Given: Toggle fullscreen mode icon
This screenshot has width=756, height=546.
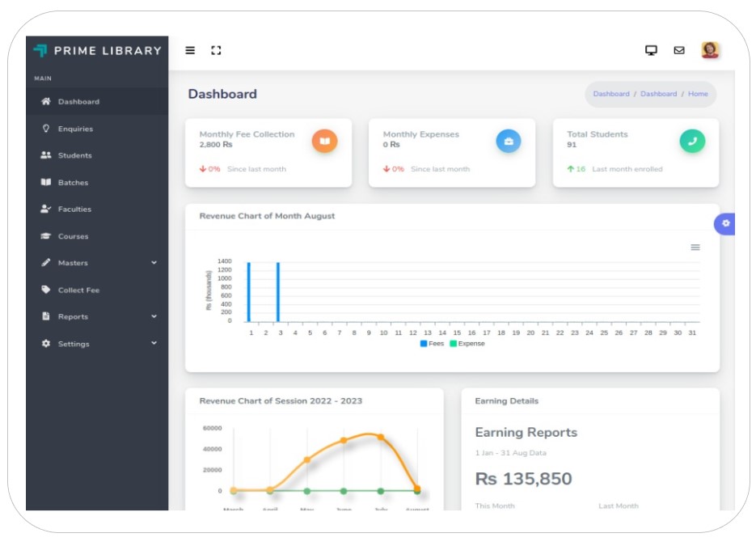Looking at the screenshot, I should (216, 50).
